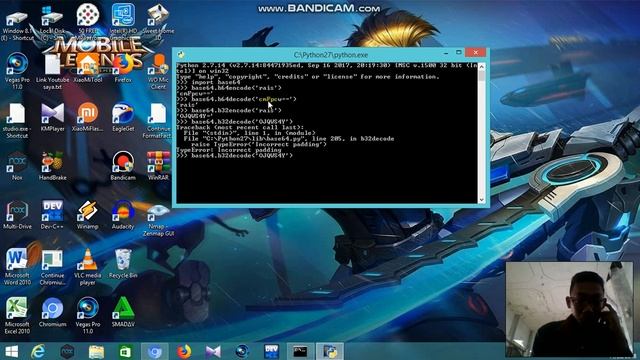Viewport: 640px width, 360px height.
Task: Switch to Chromium in the taskbar
Action: click(x=154, y=351)
